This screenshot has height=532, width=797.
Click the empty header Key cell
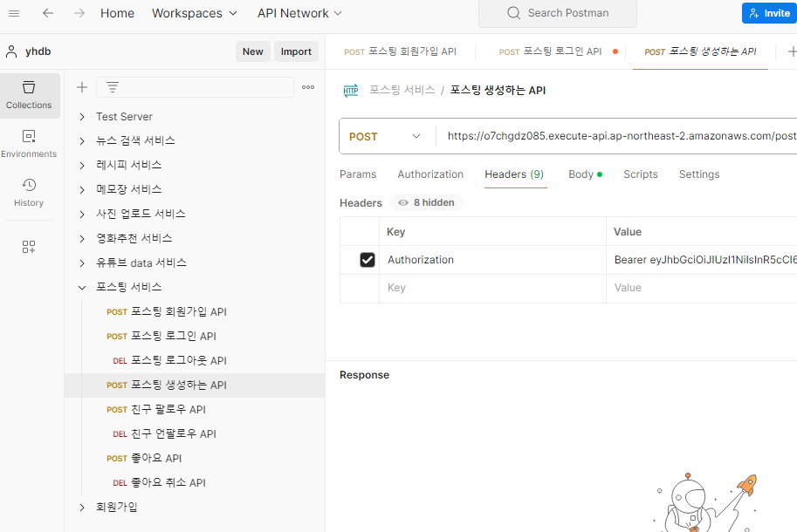click(x=492, y=288)
